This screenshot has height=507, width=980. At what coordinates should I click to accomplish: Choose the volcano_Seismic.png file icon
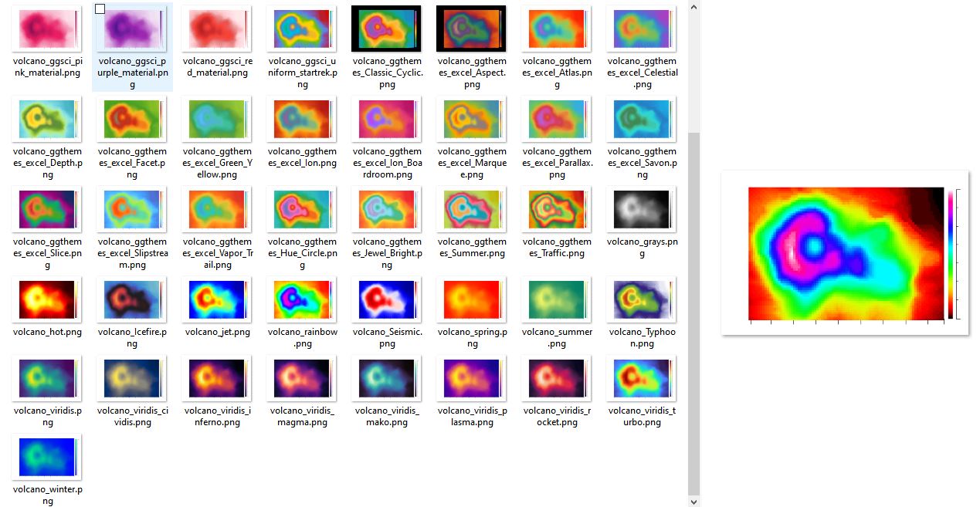386,299
